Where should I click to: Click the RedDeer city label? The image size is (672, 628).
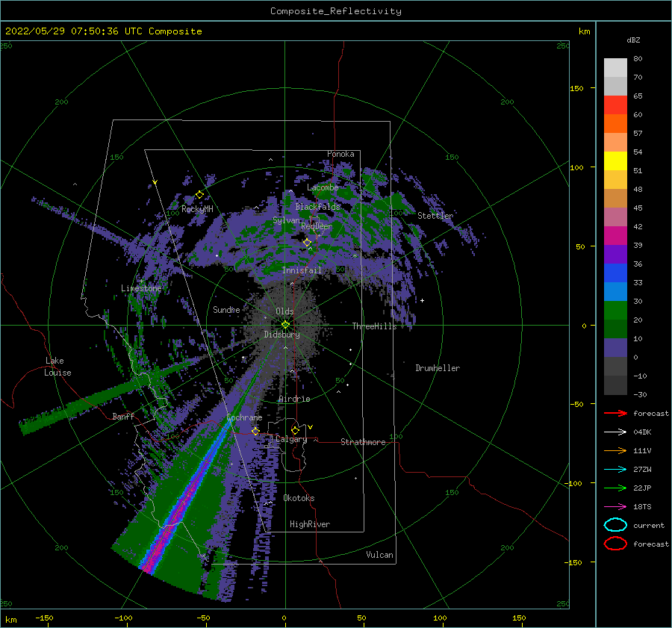317,226
